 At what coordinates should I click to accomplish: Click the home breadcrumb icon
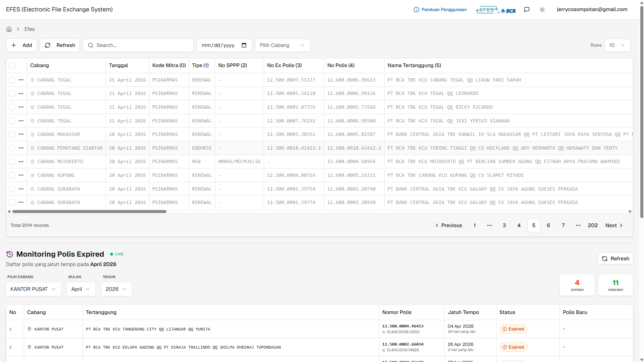click(x=9, y=29)
